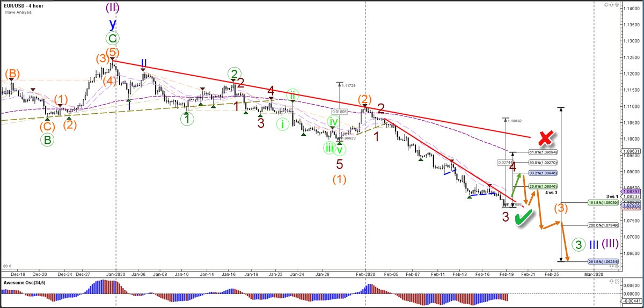Click the down arrow above the Mar-2020 label

pyautogui.click(x=617, y=266)
